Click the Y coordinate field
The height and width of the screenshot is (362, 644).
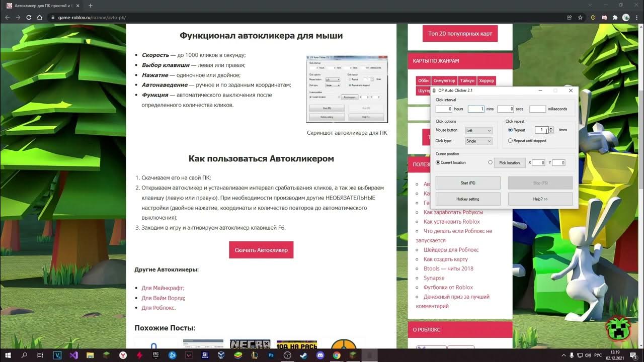558,163
